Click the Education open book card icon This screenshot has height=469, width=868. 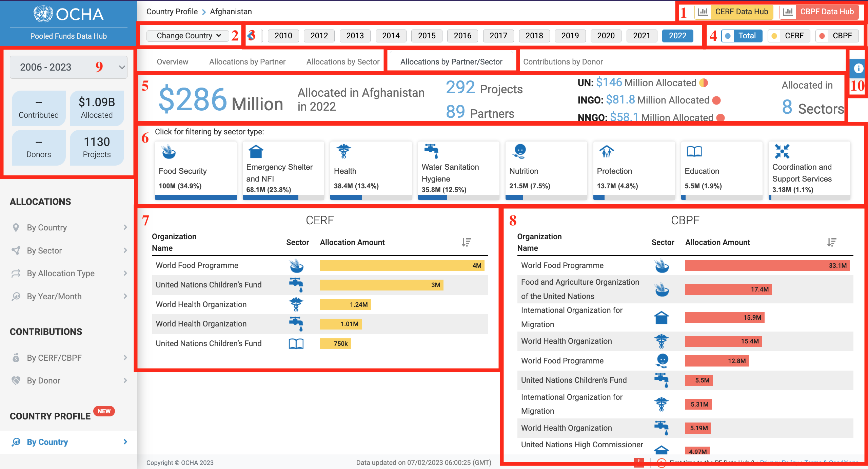[694, 151]
